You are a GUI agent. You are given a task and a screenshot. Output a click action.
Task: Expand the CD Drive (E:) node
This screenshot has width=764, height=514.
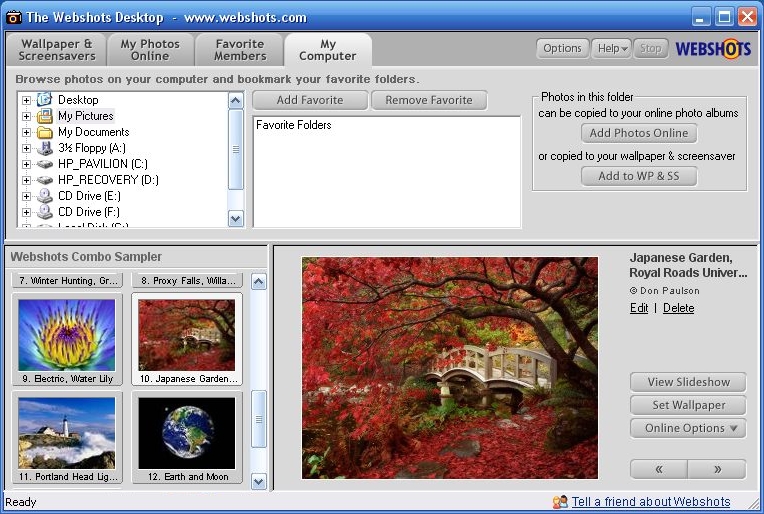pyautogui.click(x=26, y=197)
